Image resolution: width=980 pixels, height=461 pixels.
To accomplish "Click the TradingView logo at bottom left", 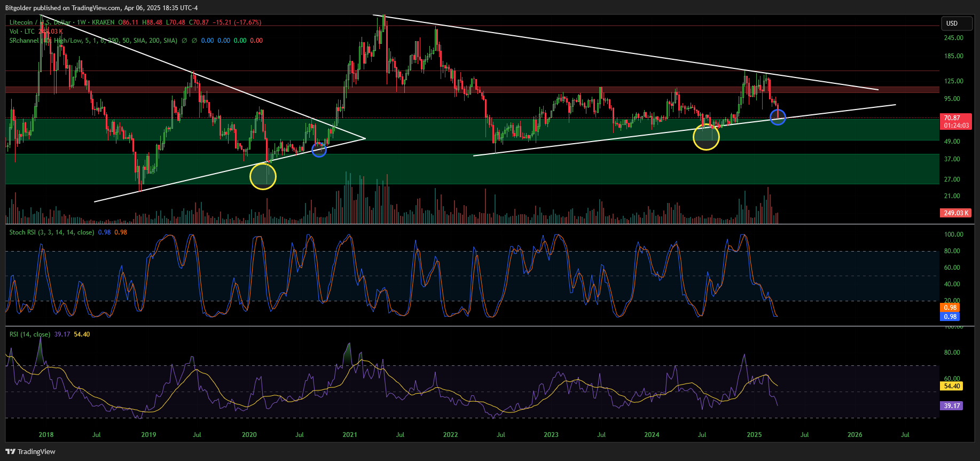I will coord(30,451).
